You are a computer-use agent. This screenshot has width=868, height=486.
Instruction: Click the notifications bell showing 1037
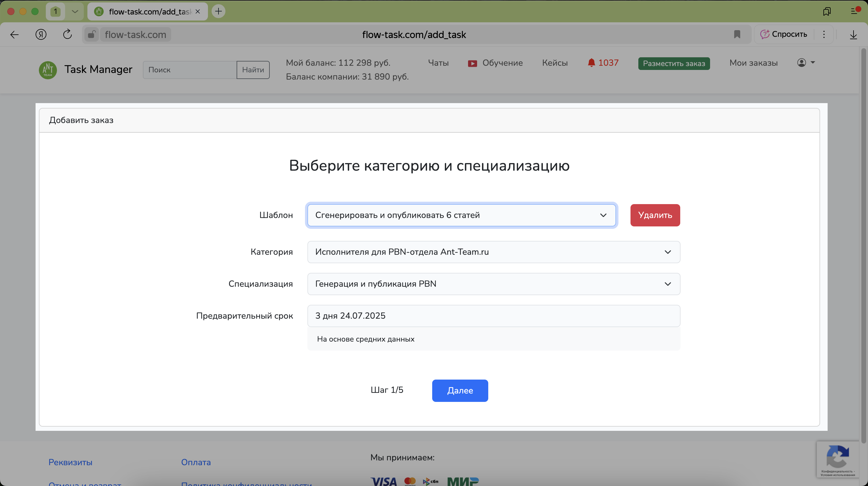click(603, 63)
